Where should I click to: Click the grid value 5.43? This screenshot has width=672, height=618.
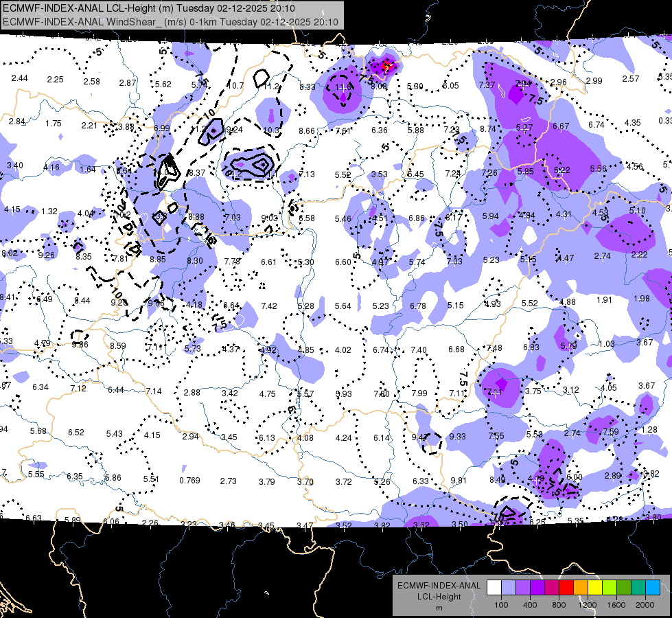(115, 433)
